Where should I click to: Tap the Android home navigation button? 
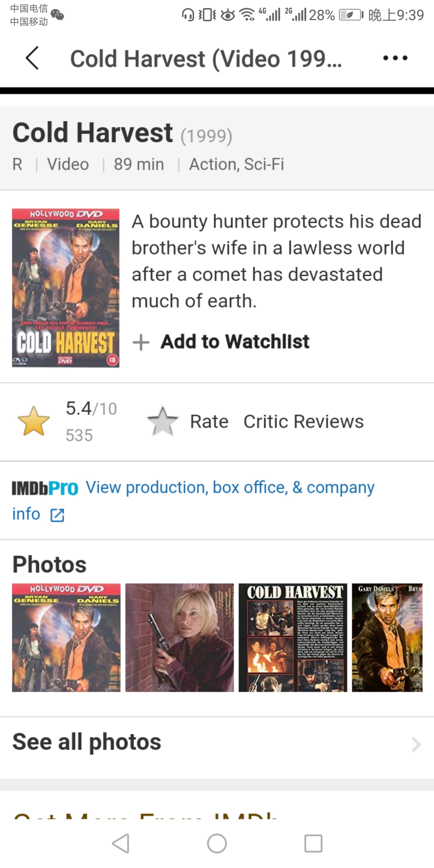[217, 843]
